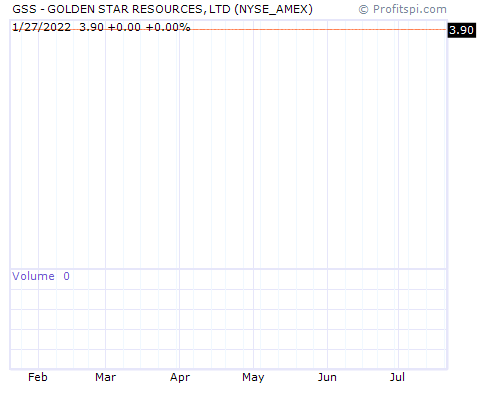The height and width of the screenshot is (400, 500).
Task: Click the Apr axis label
Action: coord(180,377)
